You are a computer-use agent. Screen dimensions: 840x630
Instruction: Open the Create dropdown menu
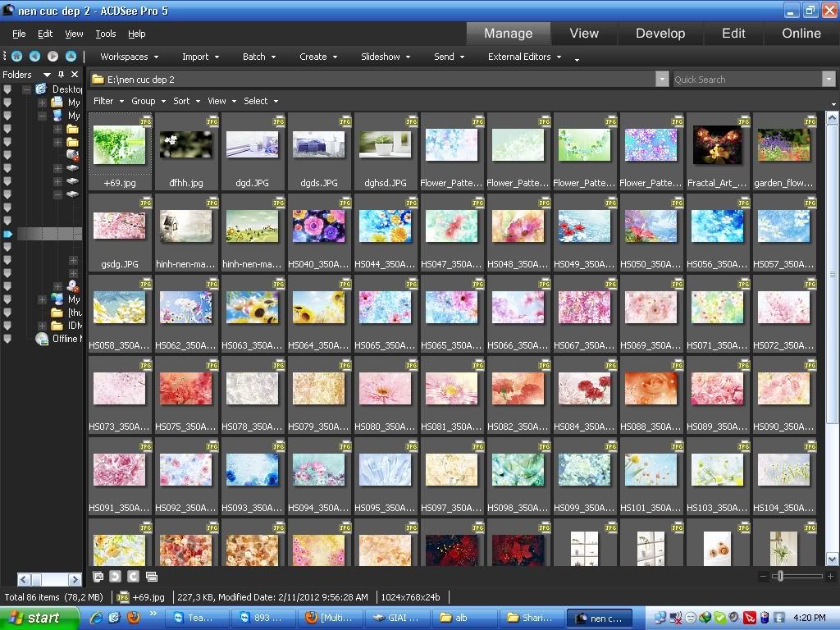(x=318, y=57)
